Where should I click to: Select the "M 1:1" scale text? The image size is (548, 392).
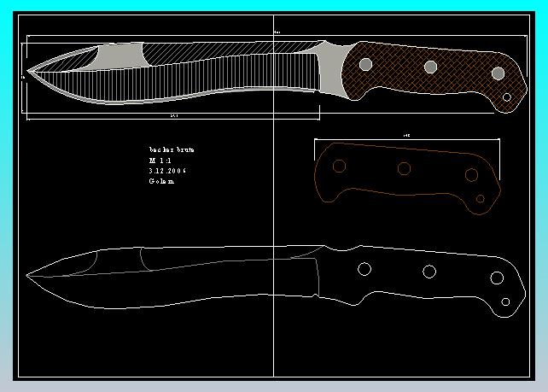coord(160,161)
